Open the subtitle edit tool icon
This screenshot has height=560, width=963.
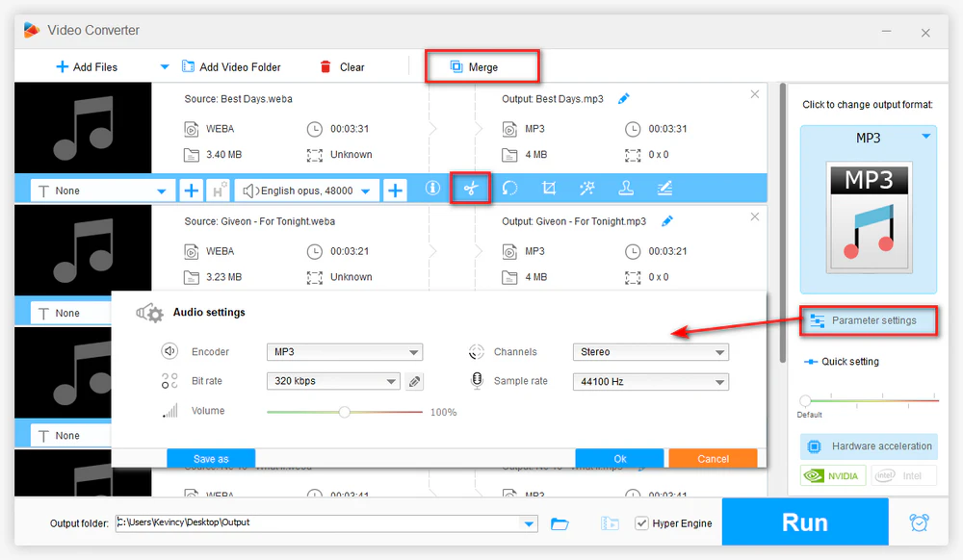pyautogui.click(x=664, y=189)
